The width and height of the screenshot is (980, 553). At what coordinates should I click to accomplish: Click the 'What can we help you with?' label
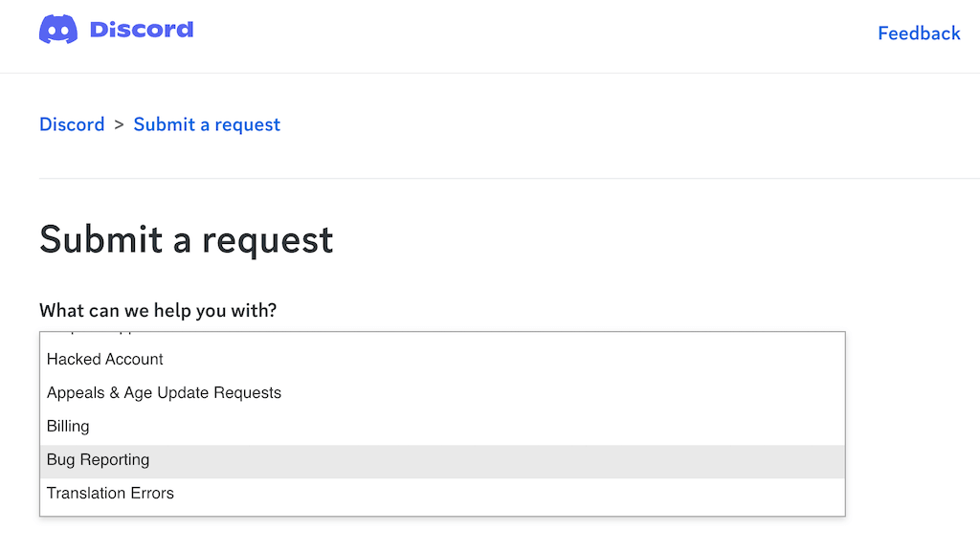click(x=158, y=311)
